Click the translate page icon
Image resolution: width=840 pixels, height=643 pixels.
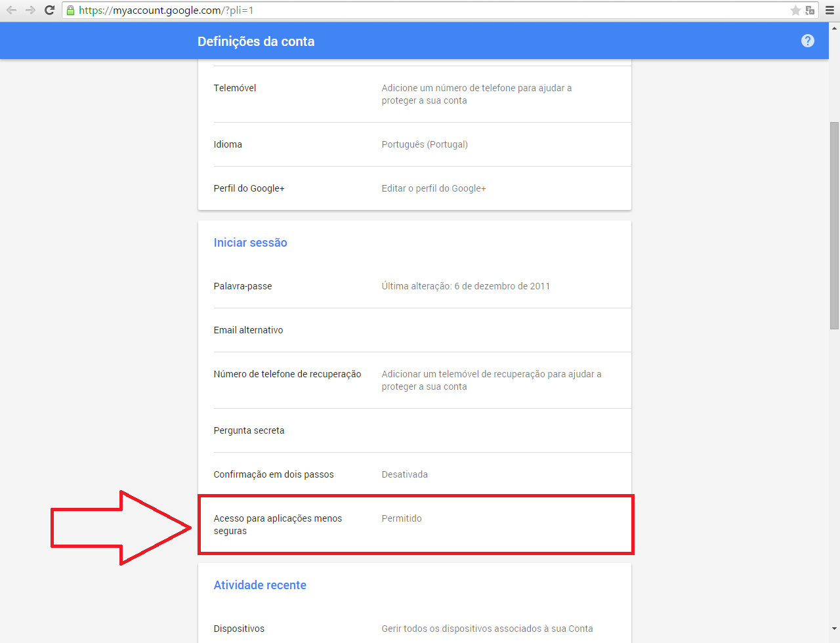pos(810,10)
